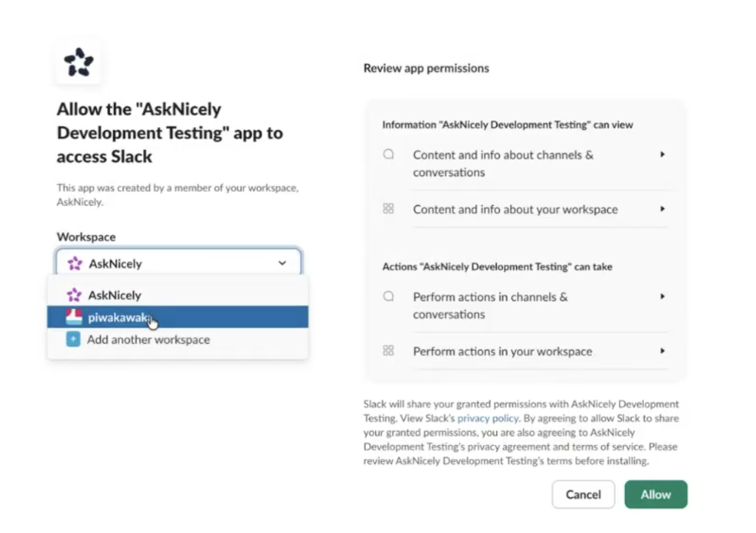Open Slack's privacy policy link
This screenshot has height=533, width=756.
pos(487,418)
